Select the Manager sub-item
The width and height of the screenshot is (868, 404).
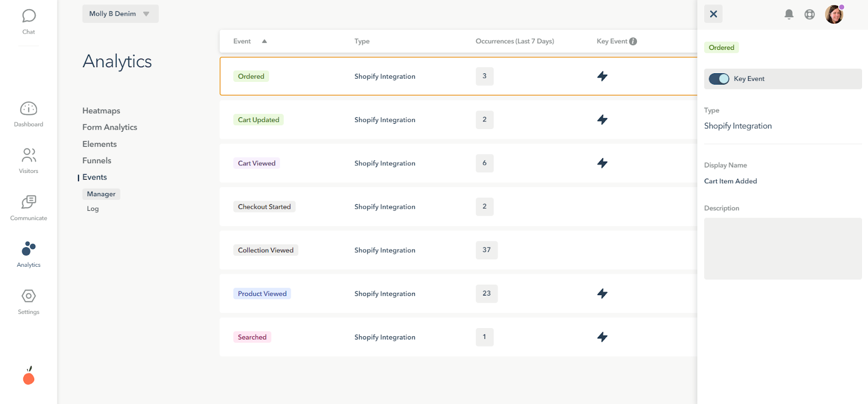(101, 194)
